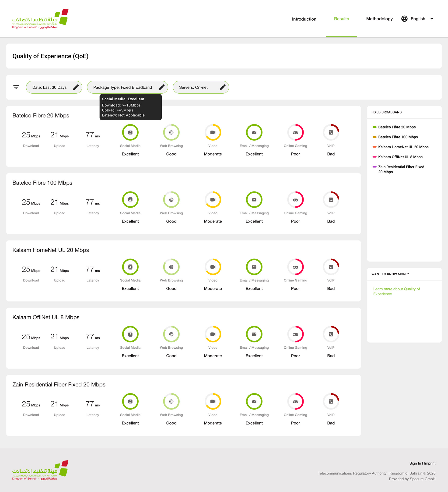This screenshot has height=492, width=448.
Task: Open the Servers: On-net selector
Action: (193, 87)
